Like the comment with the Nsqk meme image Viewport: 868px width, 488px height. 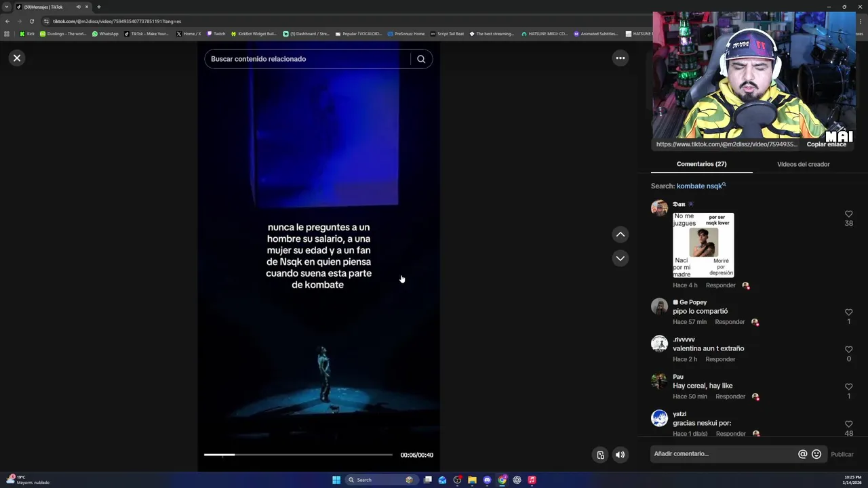[848, 214]
